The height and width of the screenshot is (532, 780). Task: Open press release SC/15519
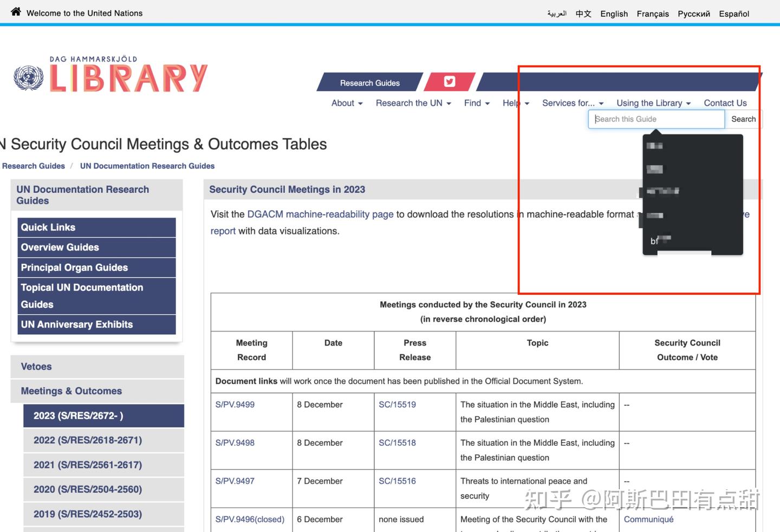pos(398,405)
